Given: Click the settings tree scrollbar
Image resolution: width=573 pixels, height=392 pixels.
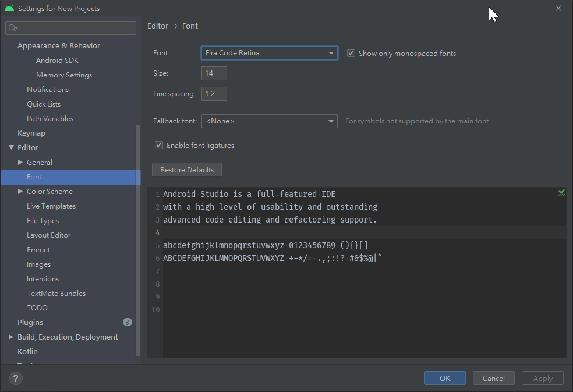Looking at the screenshot, I should (x=138, y=240).
